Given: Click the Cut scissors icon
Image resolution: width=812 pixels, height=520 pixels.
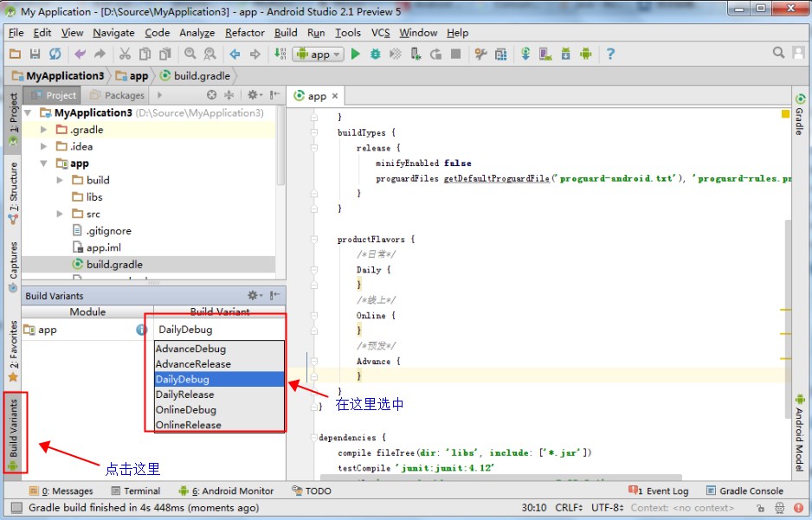Looking at the screenshot, I should [x=125, y=54].
